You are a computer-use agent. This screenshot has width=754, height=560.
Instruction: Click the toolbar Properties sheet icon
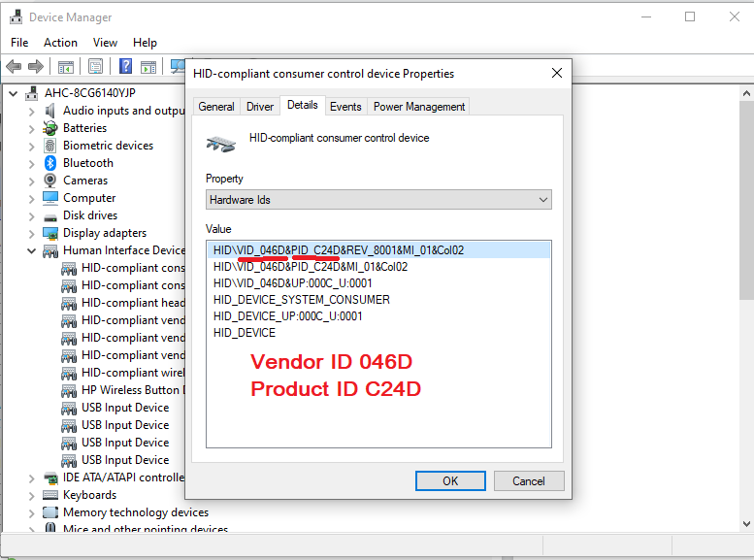pyautogui.click(x=95, y=67)
